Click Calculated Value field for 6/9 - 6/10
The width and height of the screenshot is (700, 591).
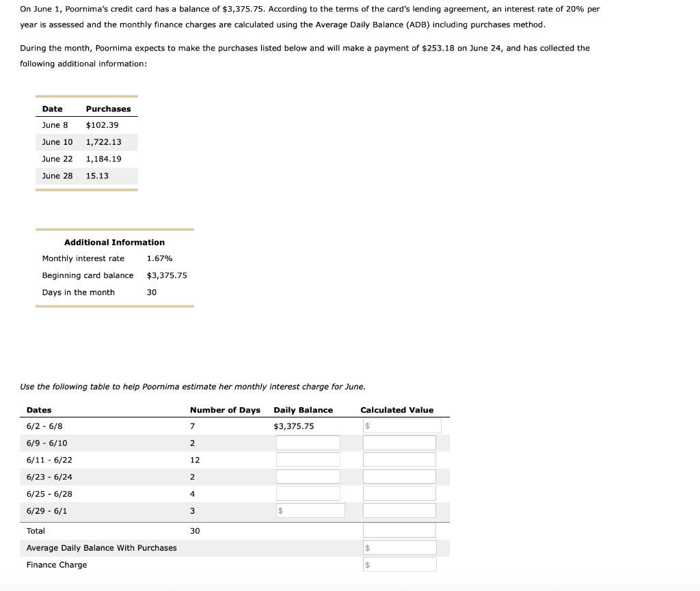pos(399,443)
